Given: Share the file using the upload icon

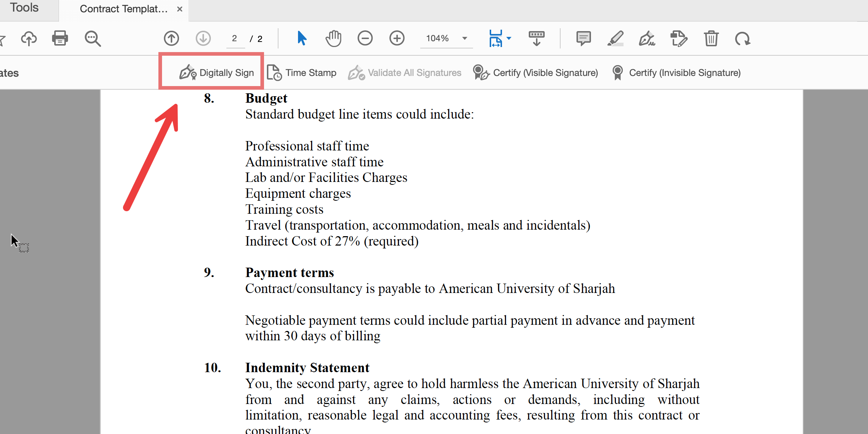Looking at the screenshot, I should click(29, 38).
